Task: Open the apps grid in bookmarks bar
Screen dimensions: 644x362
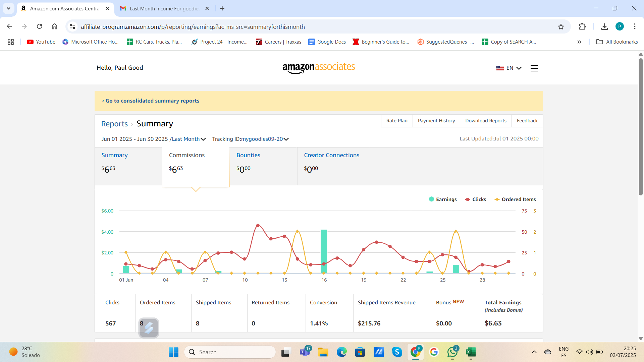Action: (x=11, y=42)
